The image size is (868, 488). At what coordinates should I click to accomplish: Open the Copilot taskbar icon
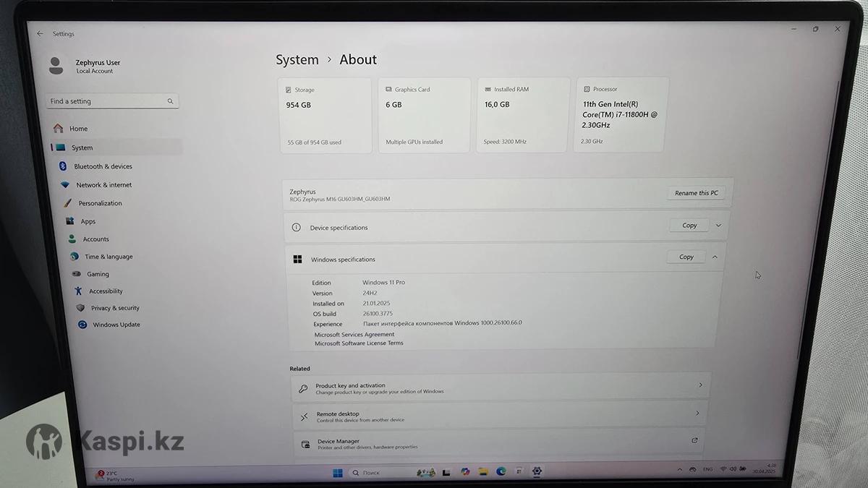click(x=465, y=472)
